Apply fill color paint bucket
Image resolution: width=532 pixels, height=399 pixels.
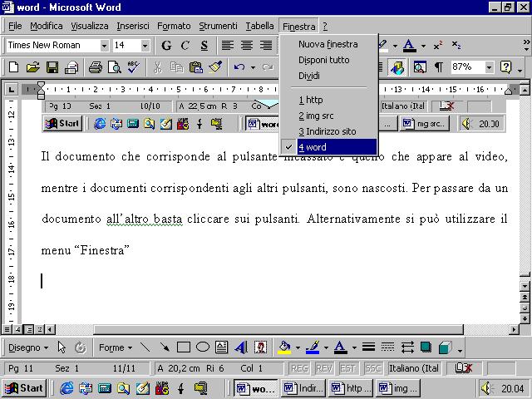click(284, 347)
